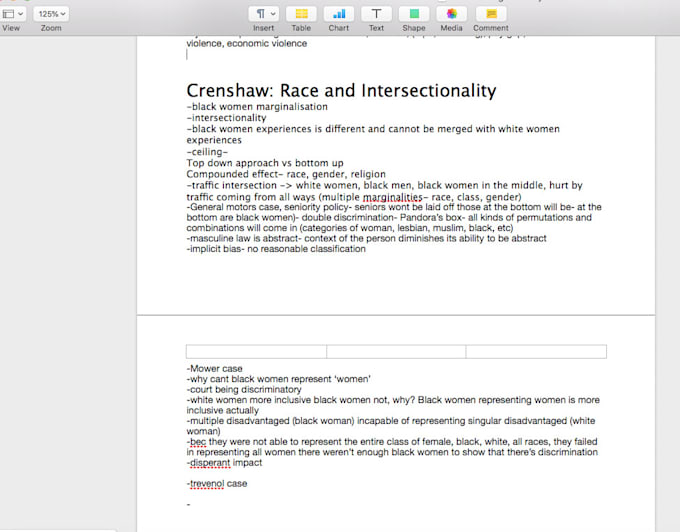Open the View options menu
The width and height of the screenshot is (680, 532).
(x=12, y=14)
